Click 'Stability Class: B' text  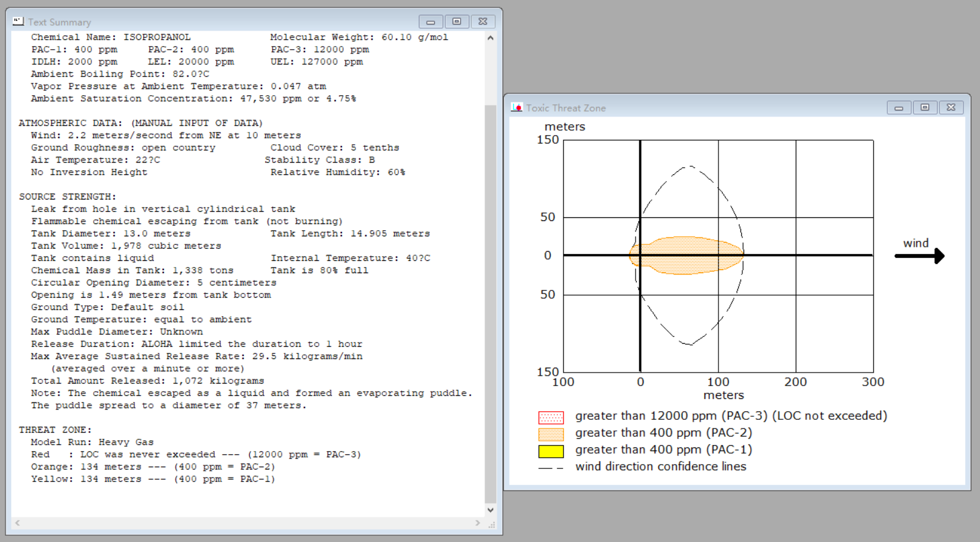click(x=320, y=160)
